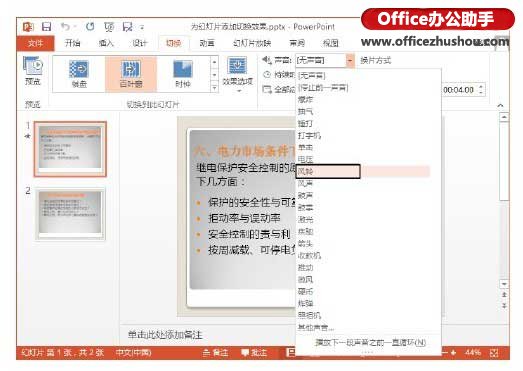Viewport: 523px width, 371px height.
Task: Open the 视图 (View) ribbon tab
Action: tap(331, 43)
